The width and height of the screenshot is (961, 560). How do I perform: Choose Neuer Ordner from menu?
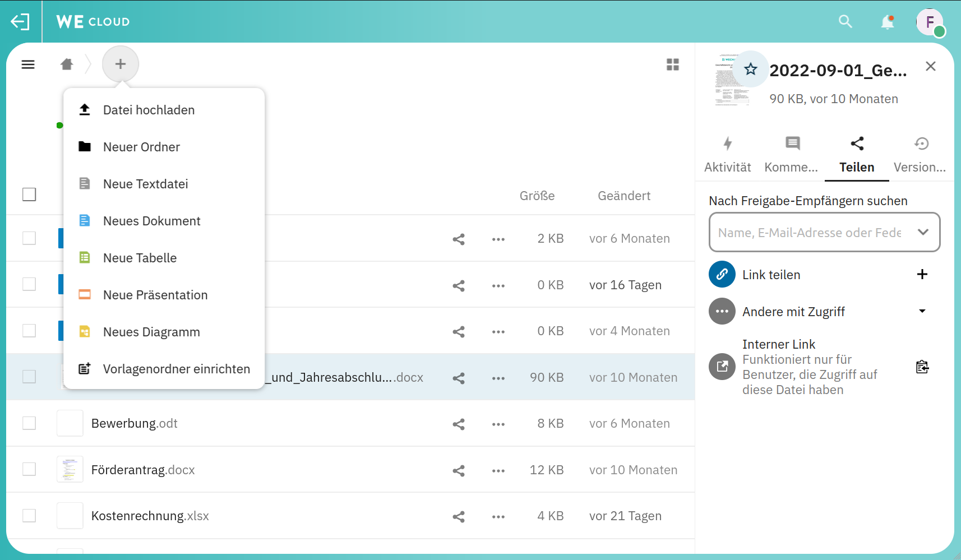point(164,147)
